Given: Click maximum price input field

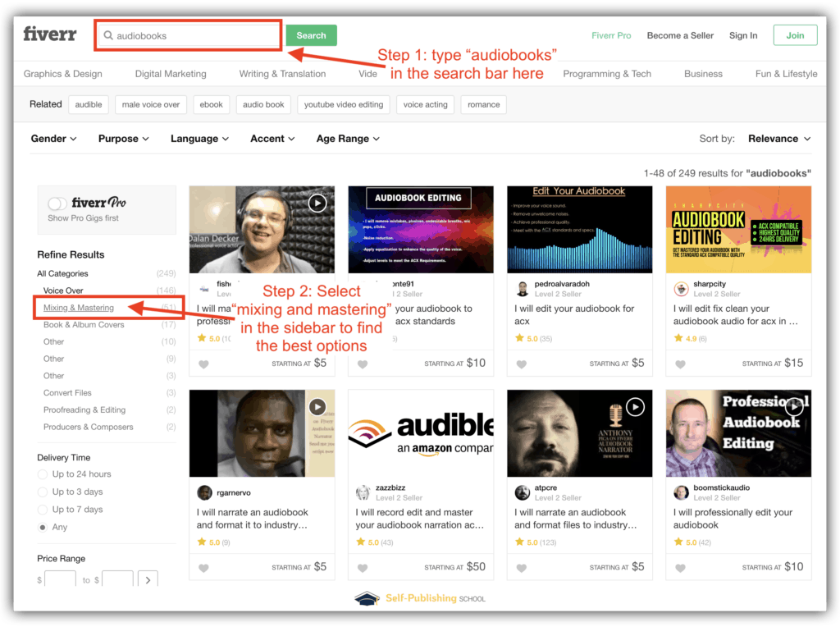Looking at the screenshot, I should (x=117, y=579).
